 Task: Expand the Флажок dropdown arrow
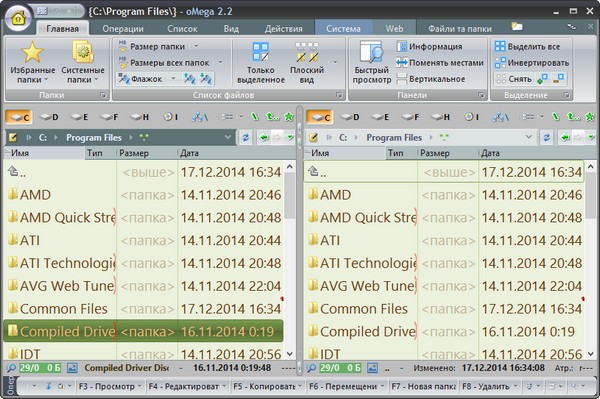(x=173, y=79)
